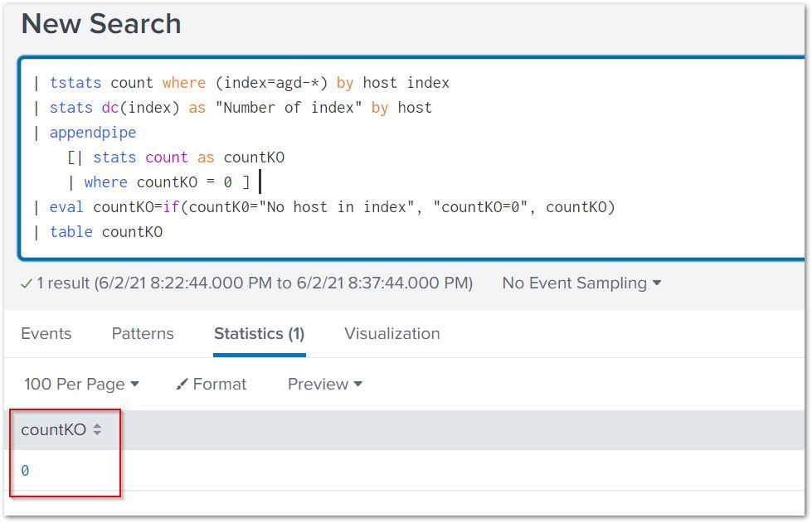This screenshot has width=812, height=523.
Task: Place cursor on the appendpipe line
Action: (x=93, y=133)
